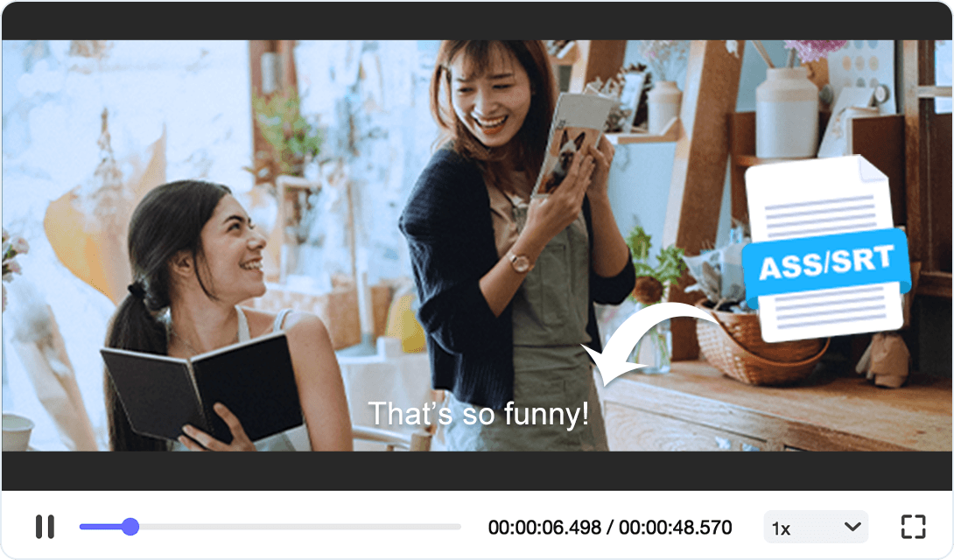Click the blue progress slider handle
The height and width of the screenshot is (560, 954).
click(130, 527)
